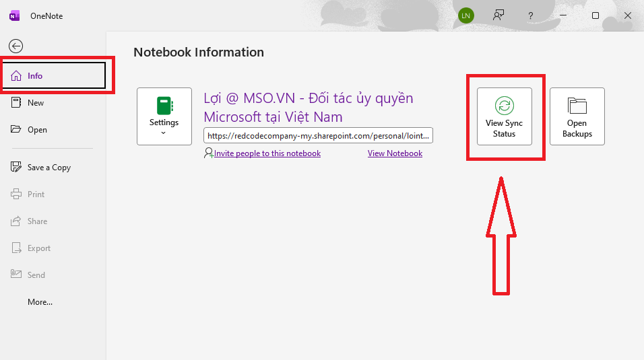Select Save a Copy option
The image size is (644, 360).
pos(53,168)
